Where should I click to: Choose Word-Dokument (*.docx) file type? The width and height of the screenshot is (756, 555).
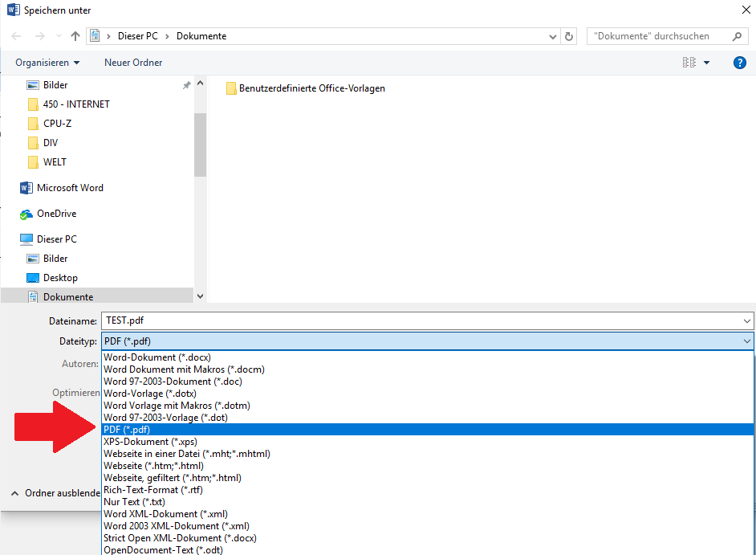(427, 357)
